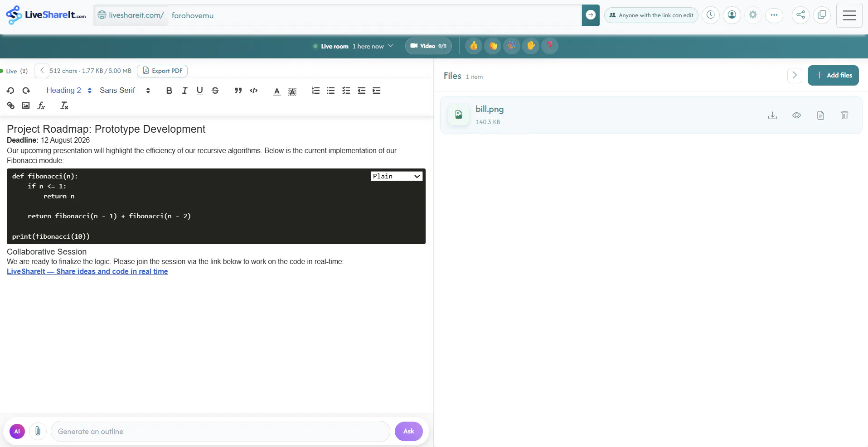Open the Heading 2 style dropdown
868x447 pixels.
coord(69,91)
